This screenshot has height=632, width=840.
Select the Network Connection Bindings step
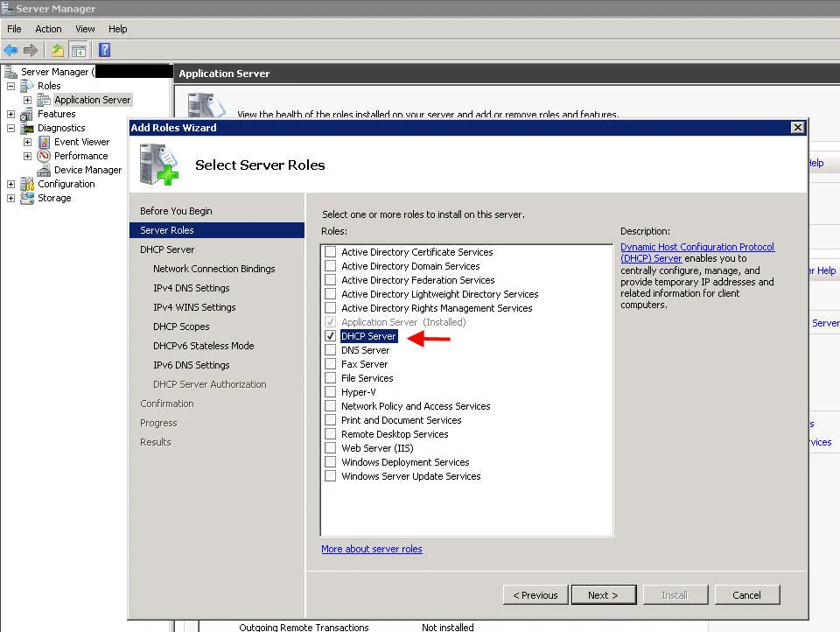click(213, 269)
